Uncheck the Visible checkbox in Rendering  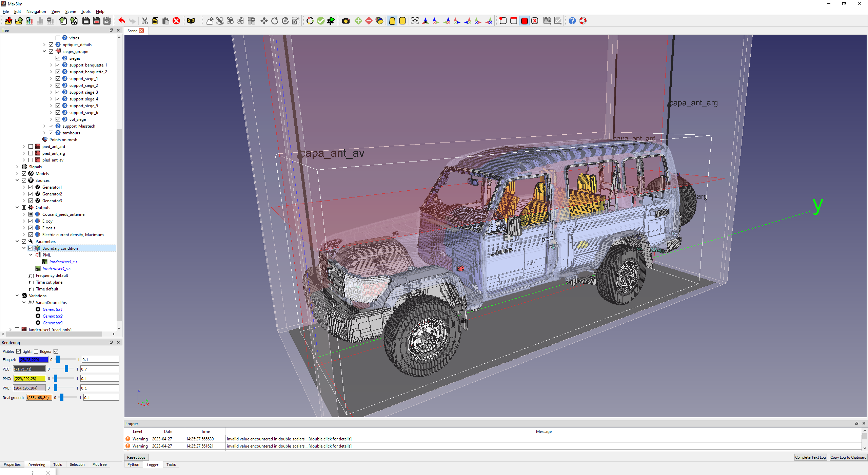(x=18, y=351)
